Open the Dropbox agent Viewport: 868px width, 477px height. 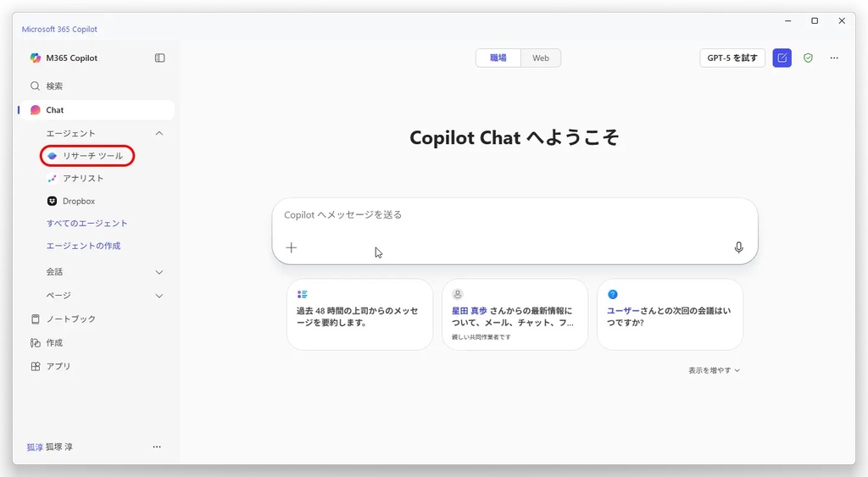click(71, 201)
